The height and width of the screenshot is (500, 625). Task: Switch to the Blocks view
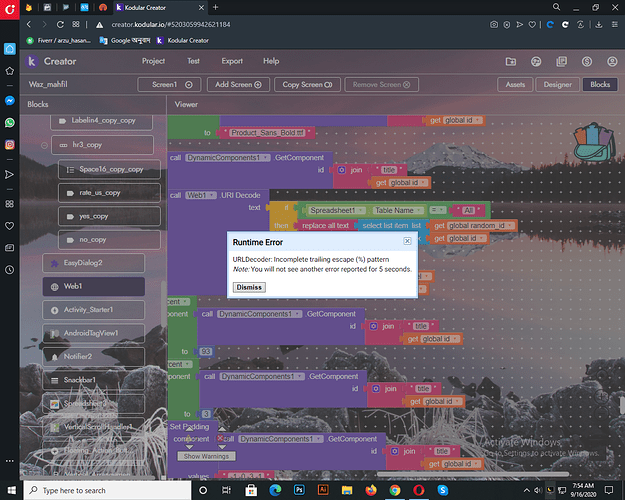pyautogui.click(x=600, y=85)
